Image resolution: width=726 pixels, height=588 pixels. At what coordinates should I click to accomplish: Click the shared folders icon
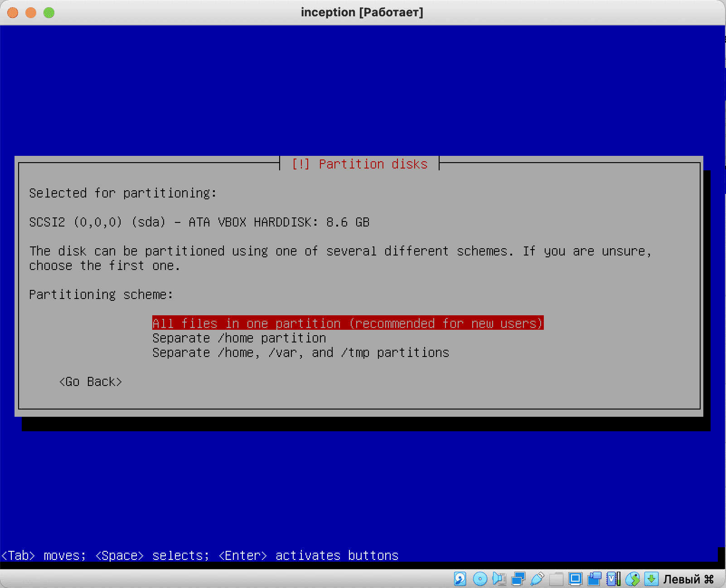(556, 578)
